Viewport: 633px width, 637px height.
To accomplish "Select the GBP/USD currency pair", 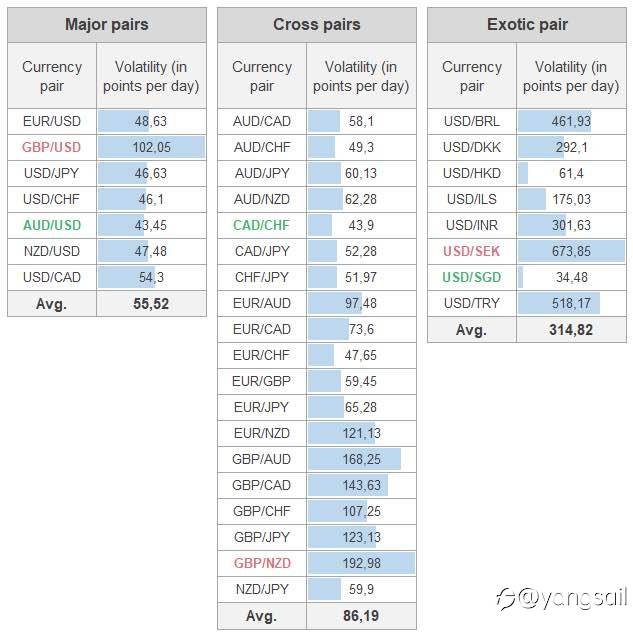I will point(52,147).
